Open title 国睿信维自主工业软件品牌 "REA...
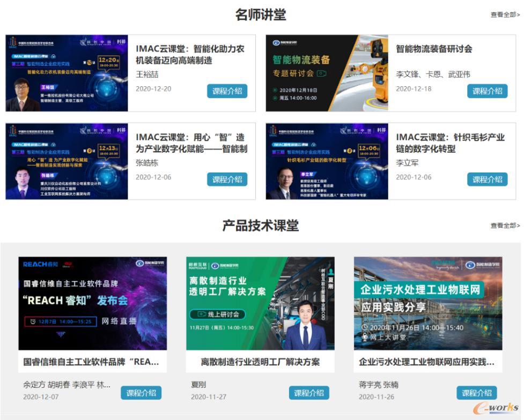Image resolution: width=524 pixels, height=420 pixels. pos(91,362)
